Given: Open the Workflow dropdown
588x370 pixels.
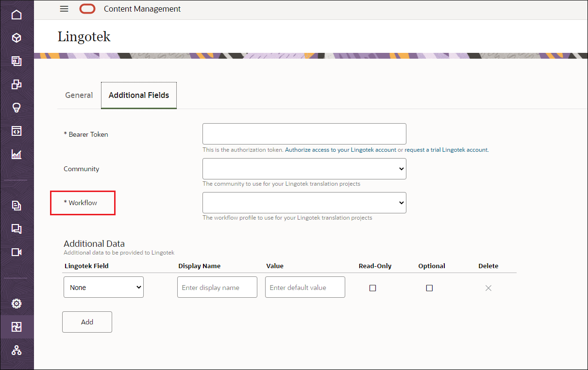Looking at the screenshot, I should [x=304, y=203].
